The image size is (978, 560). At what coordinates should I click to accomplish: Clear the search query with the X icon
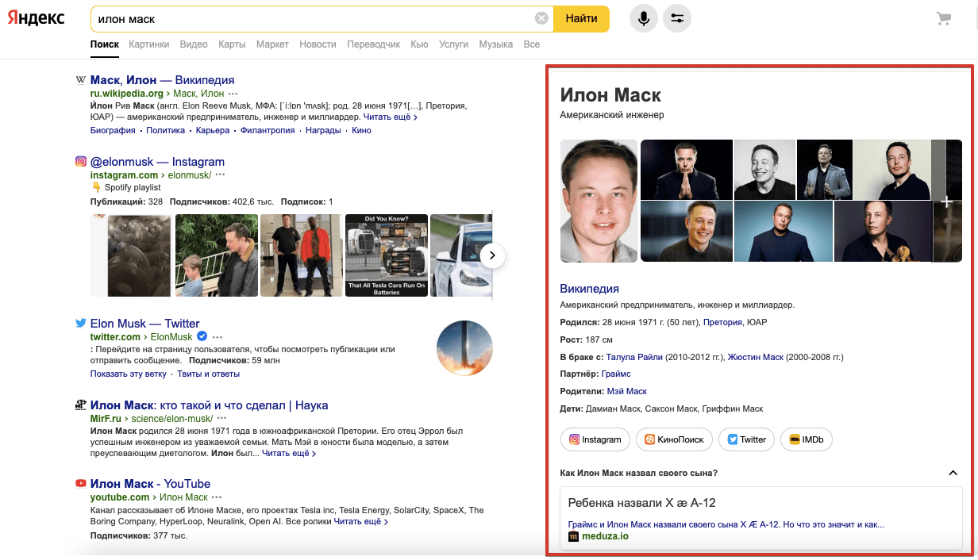click(541, 18)
